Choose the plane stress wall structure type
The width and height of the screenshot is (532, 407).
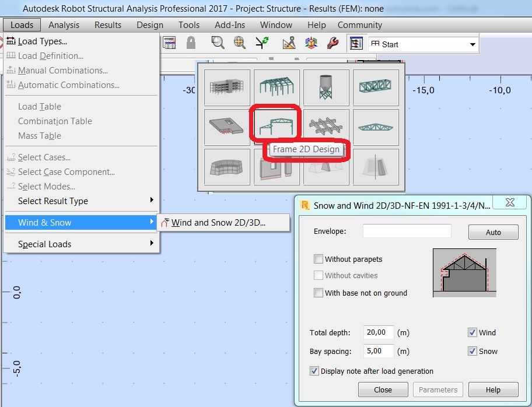276,170
